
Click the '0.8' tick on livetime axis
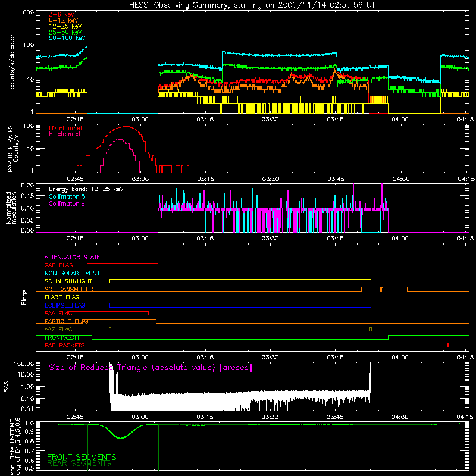[x=29, y=441]
